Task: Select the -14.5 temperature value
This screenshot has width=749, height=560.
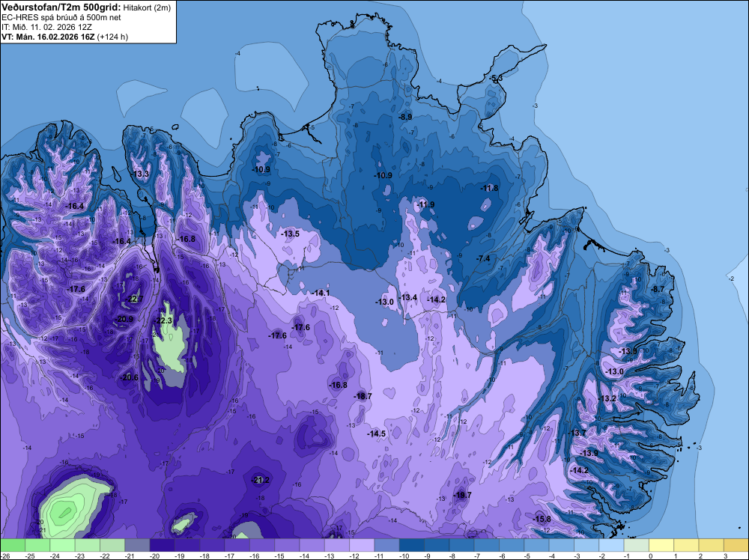Action: (377, 433)
